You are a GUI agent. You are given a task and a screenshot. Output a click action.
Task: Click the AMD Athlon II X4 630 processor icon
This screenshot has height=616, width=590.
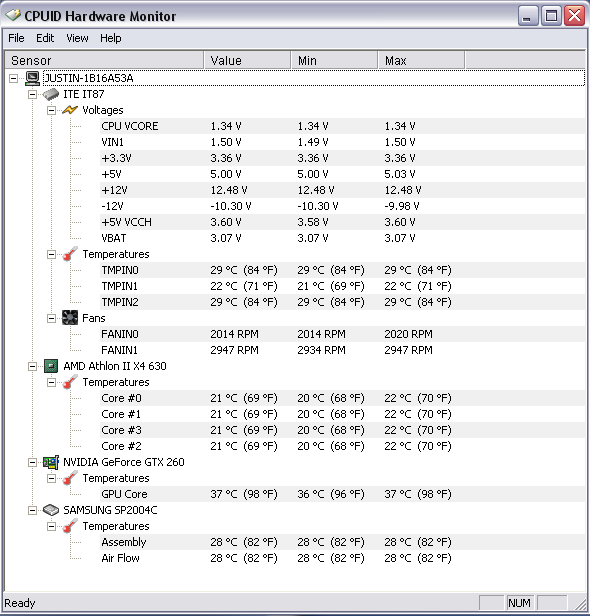51,366
